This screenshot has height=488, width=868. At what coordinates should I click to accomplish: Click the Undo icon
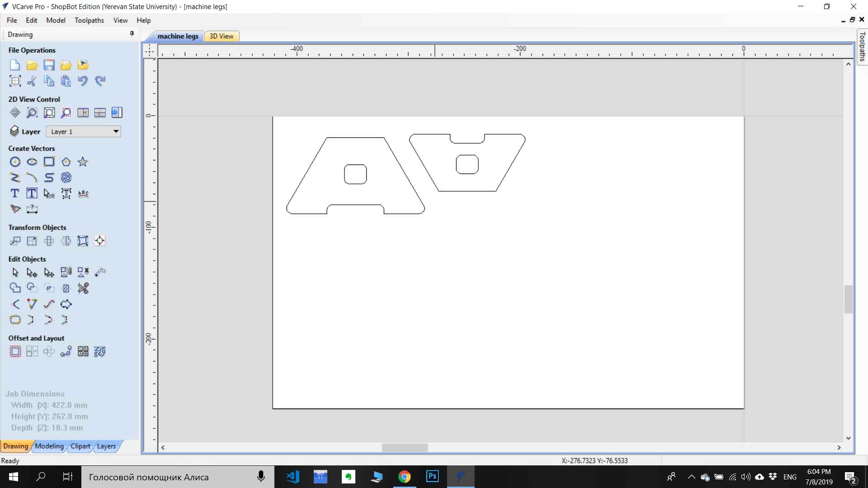83,81
